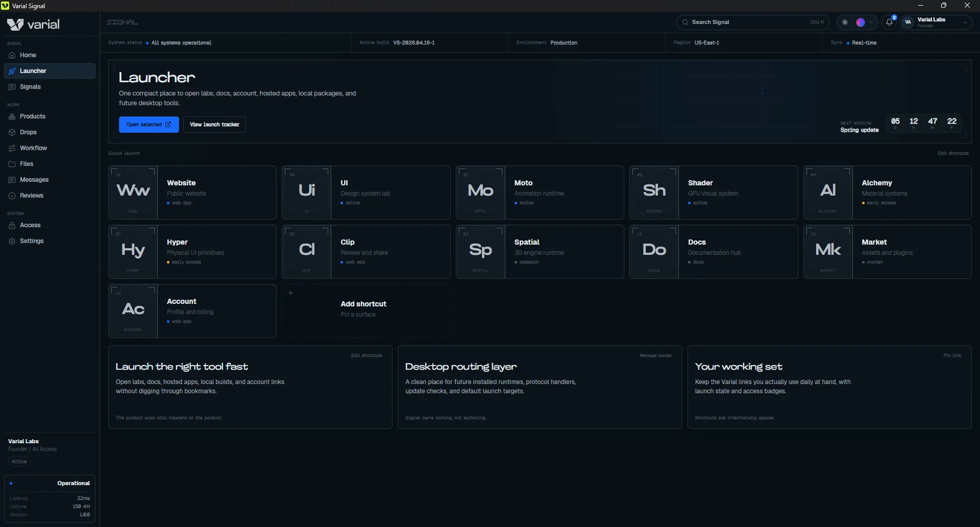Launch the Spatial Sp tile
980x527 pixels.
click(540, 252)
